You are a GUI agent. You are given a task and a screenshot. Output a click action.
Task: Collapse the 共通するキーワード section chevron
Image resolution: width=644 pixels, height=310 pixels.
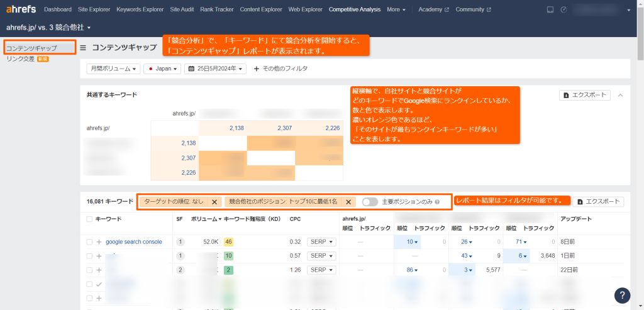click(x=620, y=95)
